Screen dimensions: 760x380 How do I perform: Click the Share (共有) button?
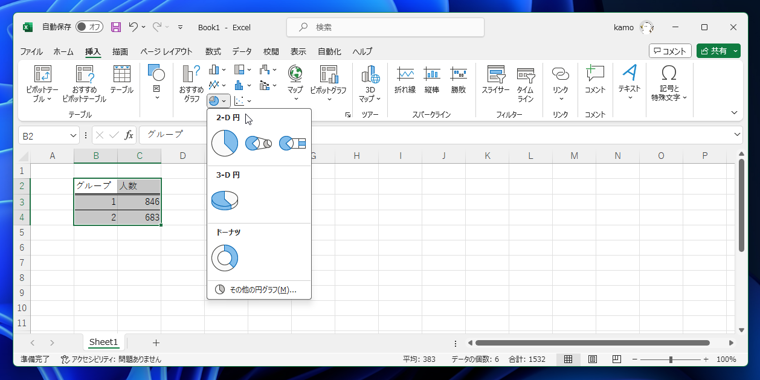719,51
